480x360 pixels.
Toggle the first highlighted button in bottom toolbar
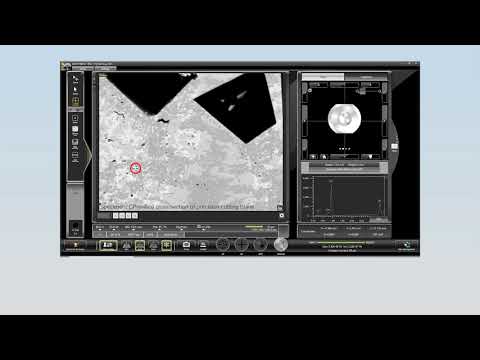[x=108, y=245]
